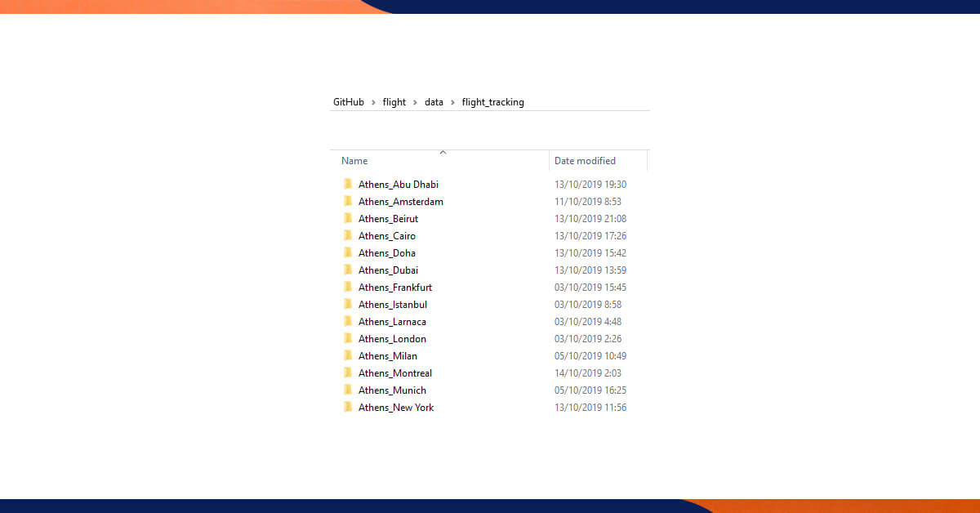Click the date 13/10/2019 19:30
980x513 pixels.
pyautogui.click(x=590, y=185)
